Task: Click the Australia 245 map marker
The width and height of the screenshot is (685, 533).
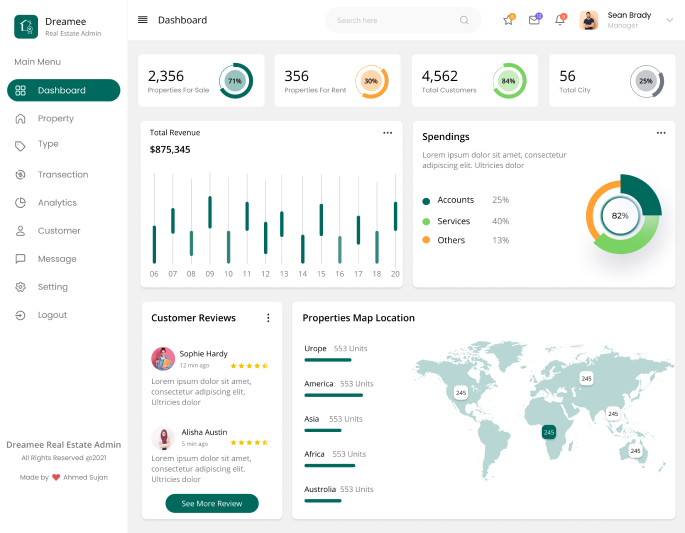Action: [x=635, y=450]
